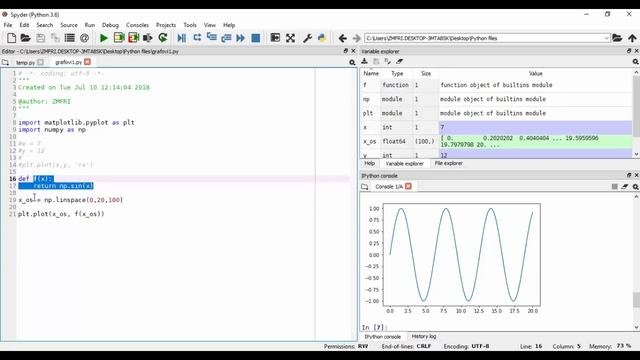Screen dimensions: 640x360
Task: Run the current cell icon
Action: 119,38
